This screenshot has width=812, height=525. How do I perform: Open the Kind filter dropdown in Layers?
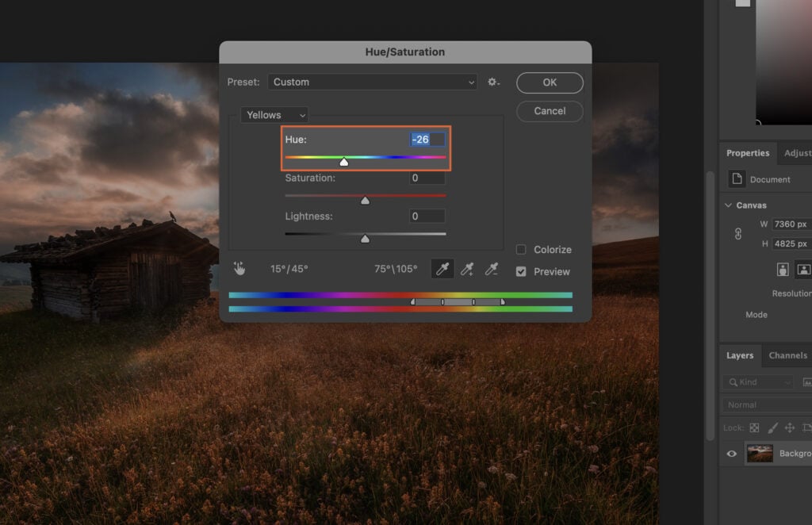758,381
